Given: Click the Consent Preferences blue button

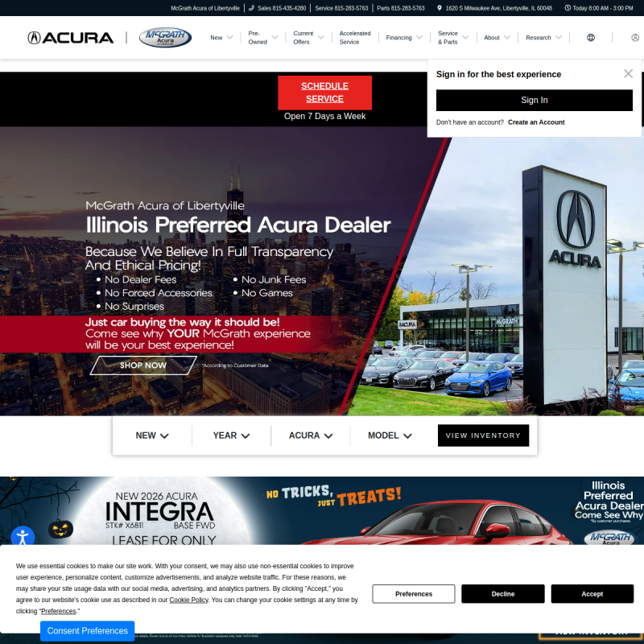Looking at the screenshot, I should [x=88, y=631].
